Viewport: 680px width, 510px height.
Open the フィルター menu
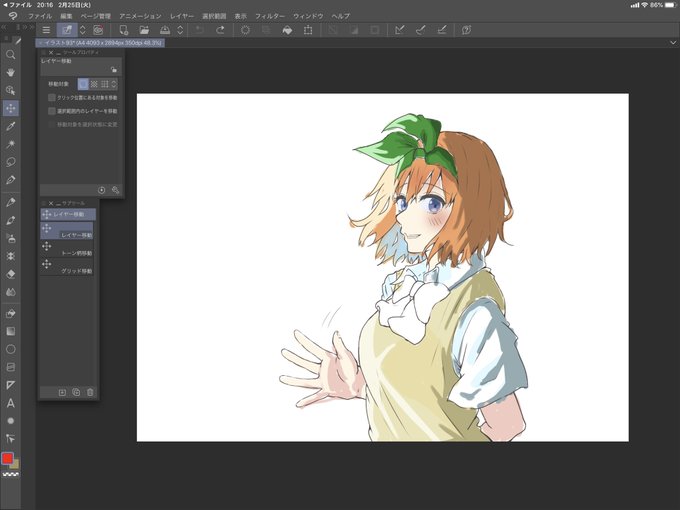point(270,16)
